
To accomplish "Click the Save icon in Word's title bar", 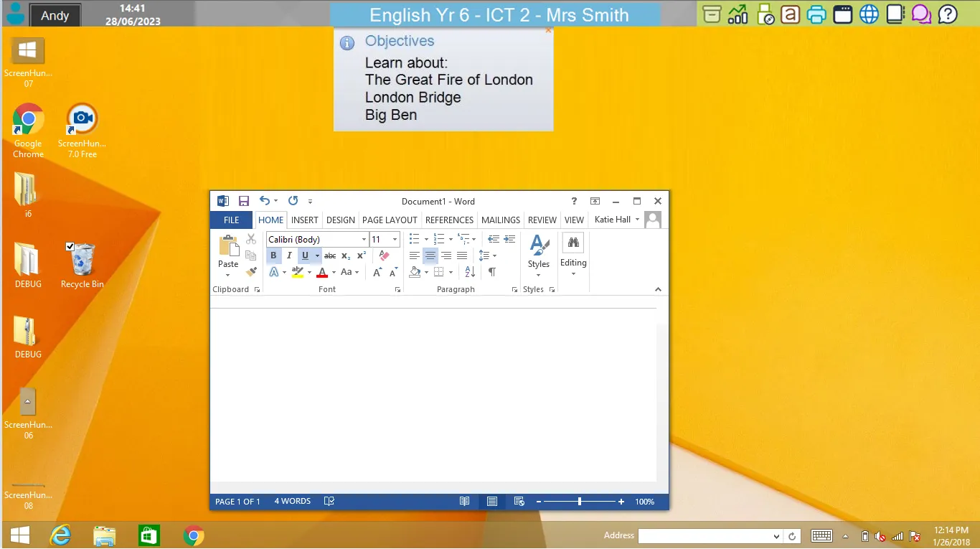I will tap(244, 202).
